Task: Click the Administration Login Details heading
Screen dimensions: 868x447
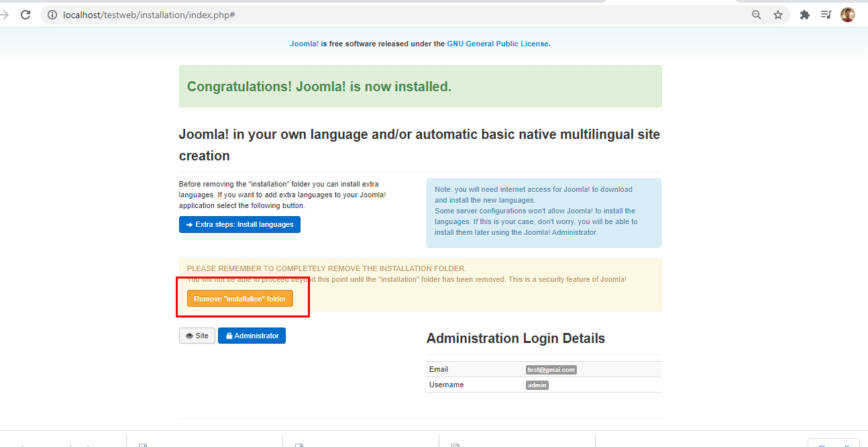Action: [516, 338]
